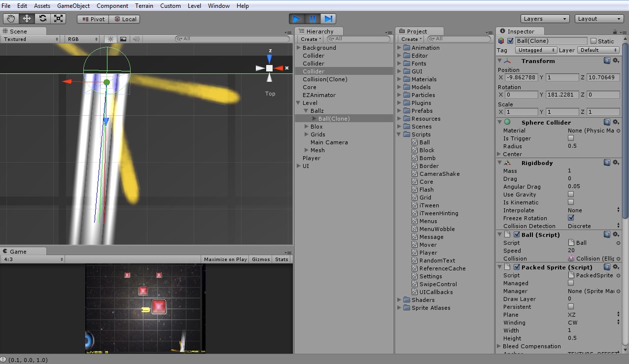Check Use Gravity on the Rigidbody
Screen dimensions: 629x364
click(570, 195)
